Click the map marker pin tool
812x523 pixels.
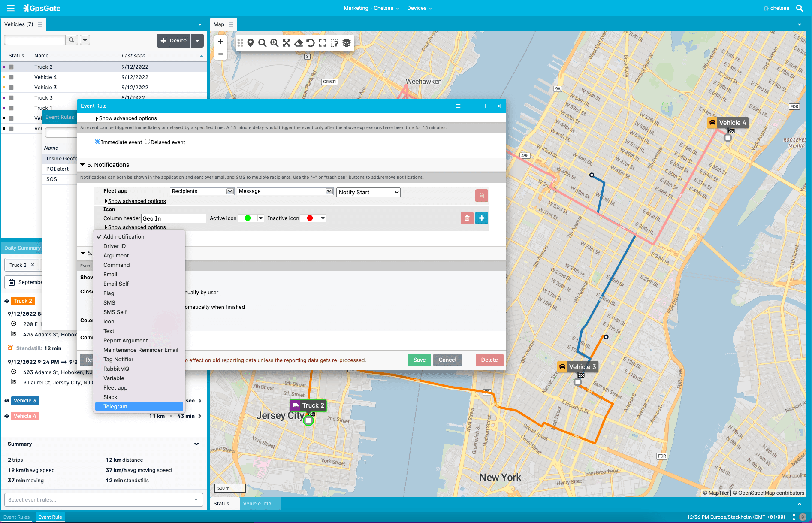click(251, 43)
